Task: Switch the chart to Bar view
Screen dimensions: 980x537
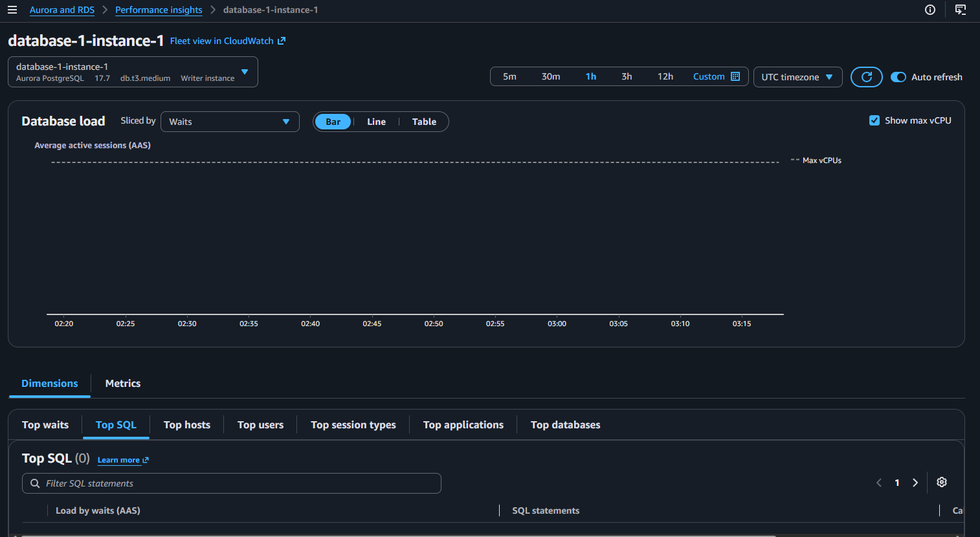Action: pos(333,122)
